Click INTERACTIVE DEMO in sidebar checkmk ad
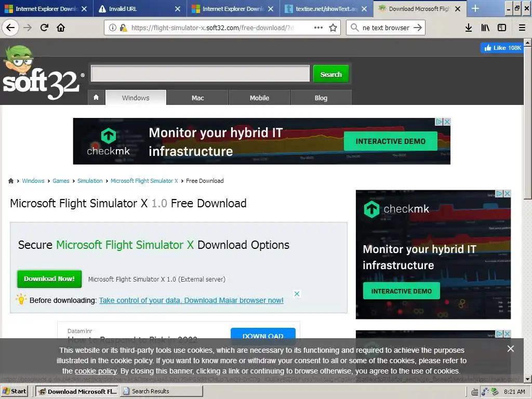 coord(402,291)
